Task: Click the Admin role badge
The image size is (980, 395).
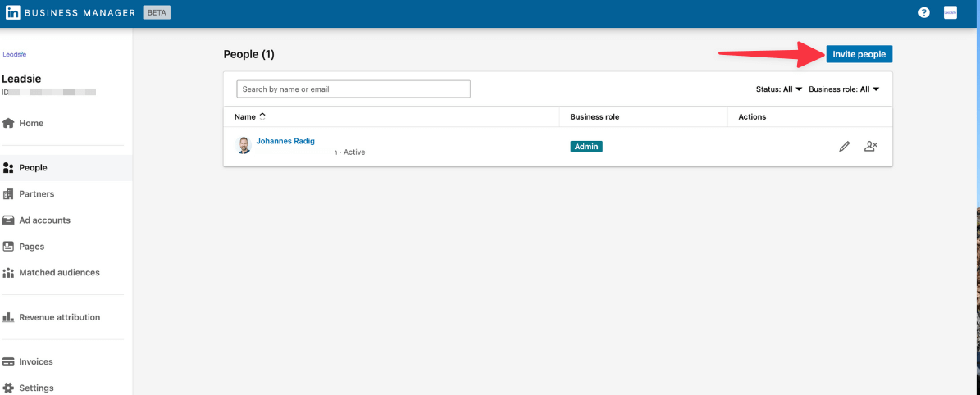Action: [586, 146]
